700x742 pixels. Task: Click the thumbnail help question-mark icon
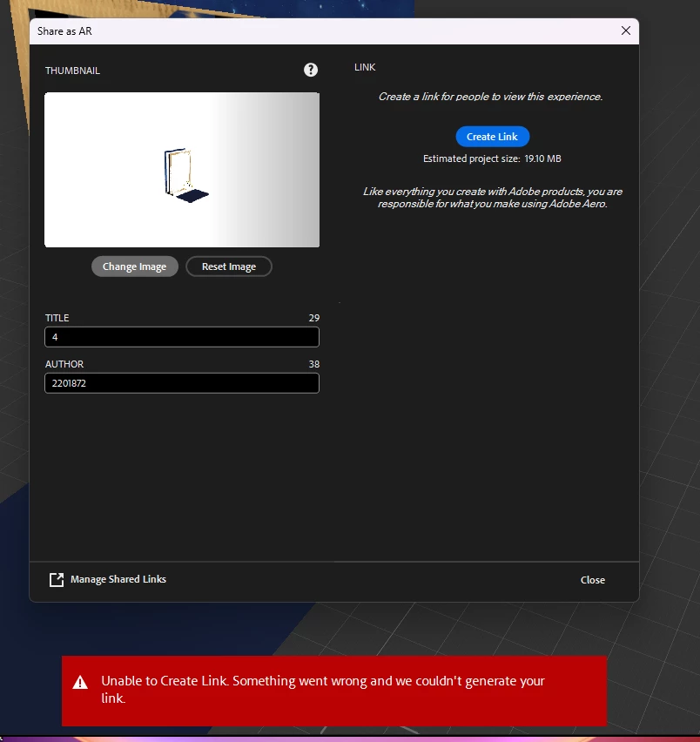point(311,70)
